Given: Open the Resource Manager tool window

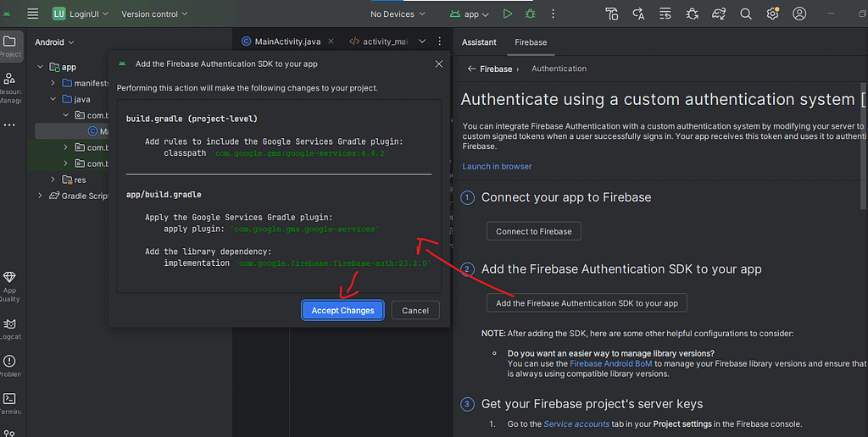Looking at the screenshot, I should [x=10, y=87].
